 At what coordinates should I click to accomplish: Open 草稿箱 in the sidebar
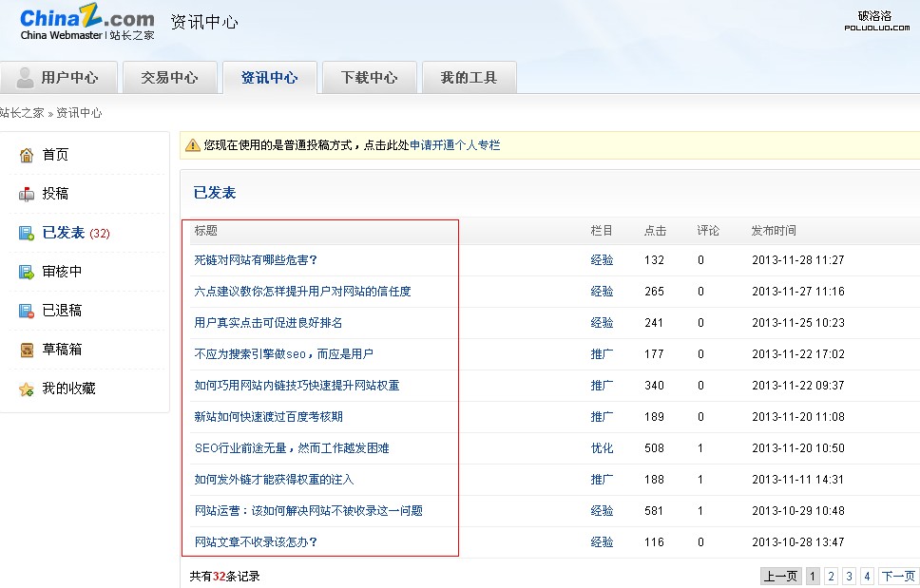click(62, 350)
